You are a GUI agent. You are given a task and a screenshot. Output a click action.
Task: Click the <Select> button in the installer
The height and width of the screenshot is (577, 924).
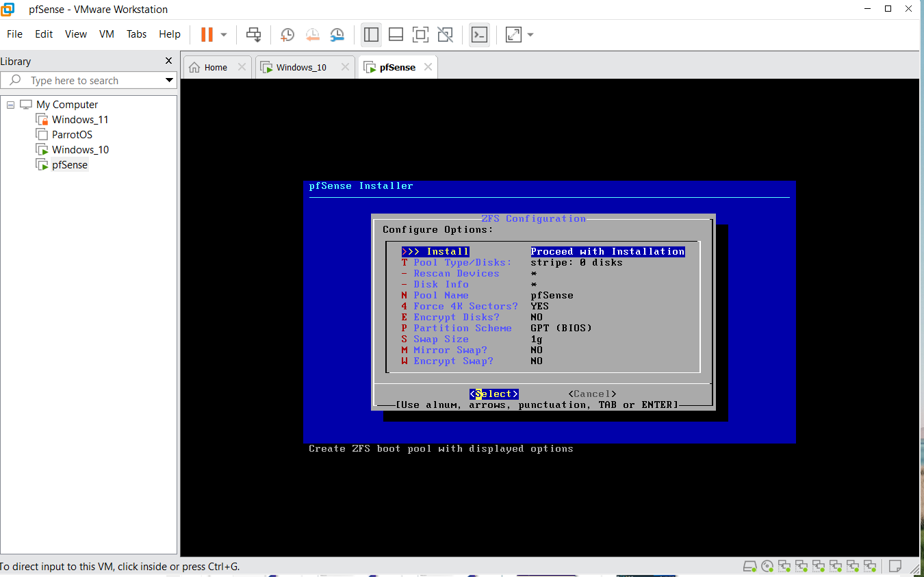(494, 394)
